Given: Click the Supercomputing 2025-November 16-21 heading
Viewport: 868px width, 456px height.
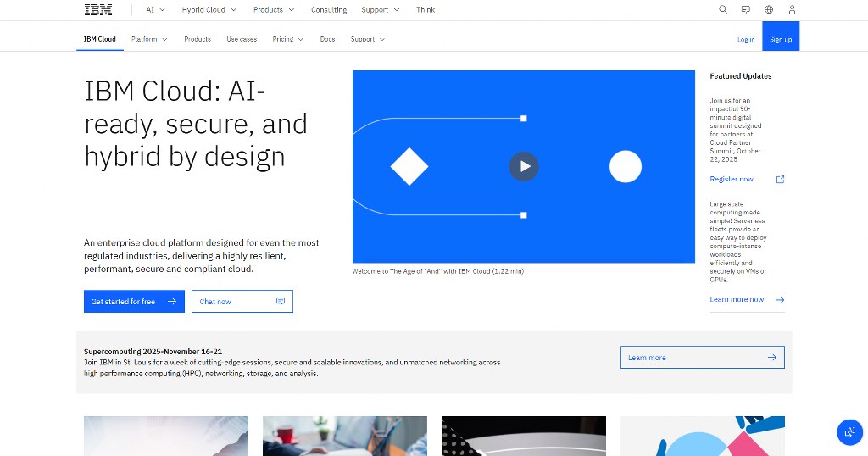Looking at the screenshot, I should [x=153, y=352].
